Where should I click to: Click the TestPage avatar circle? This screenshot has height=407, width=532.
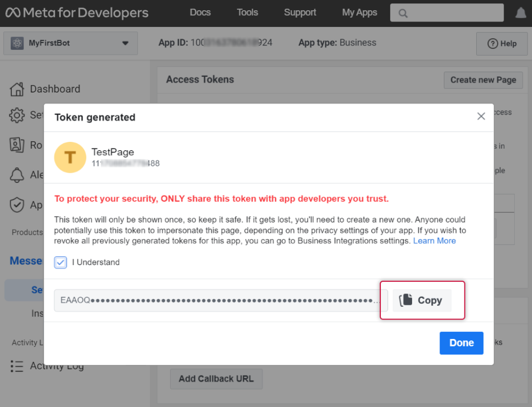coord(70,158)
